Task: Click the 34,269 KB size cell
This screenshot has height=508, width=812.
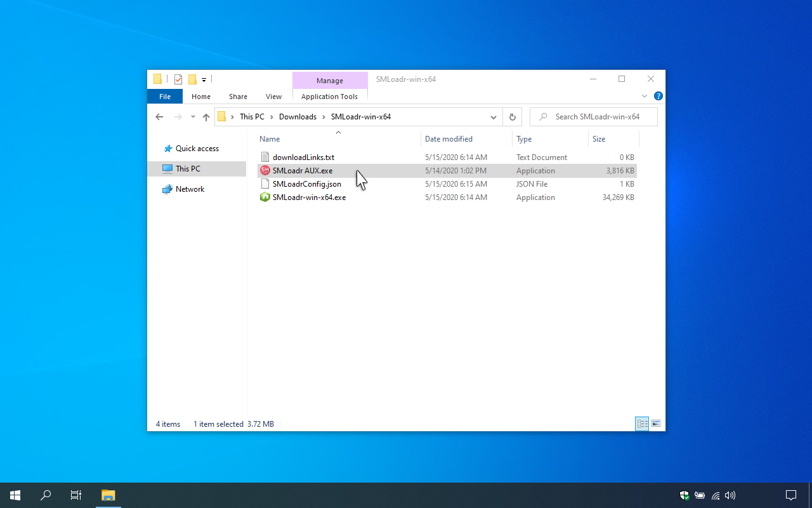Action: coord(617,197)
